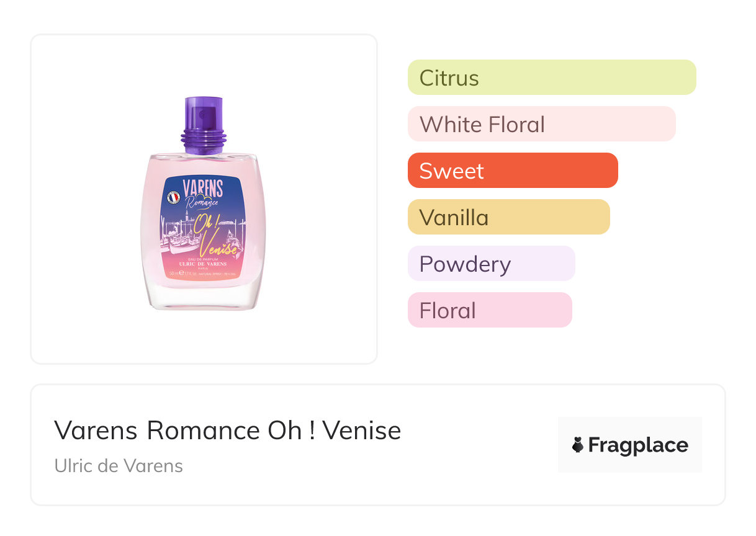Click the Fragplace bottle logo icon

(x=578, y=445)
